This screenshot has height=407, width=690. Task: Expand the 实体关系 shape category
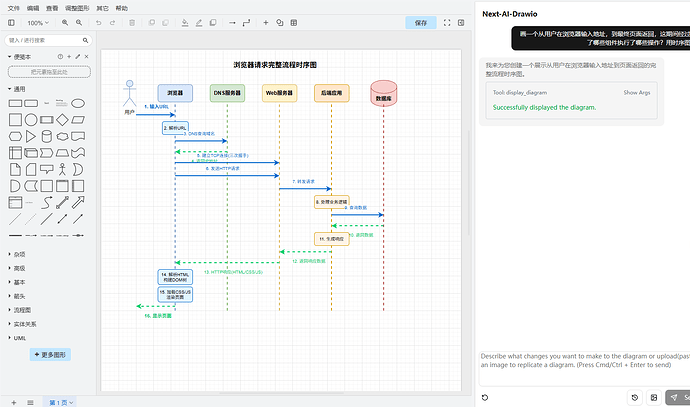(22, 324)
